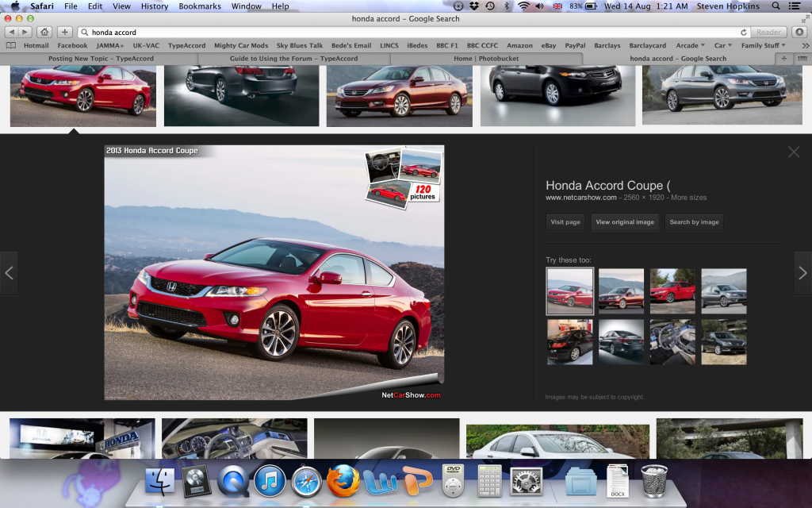Open a new tab with plus icon

coord(783,59)
